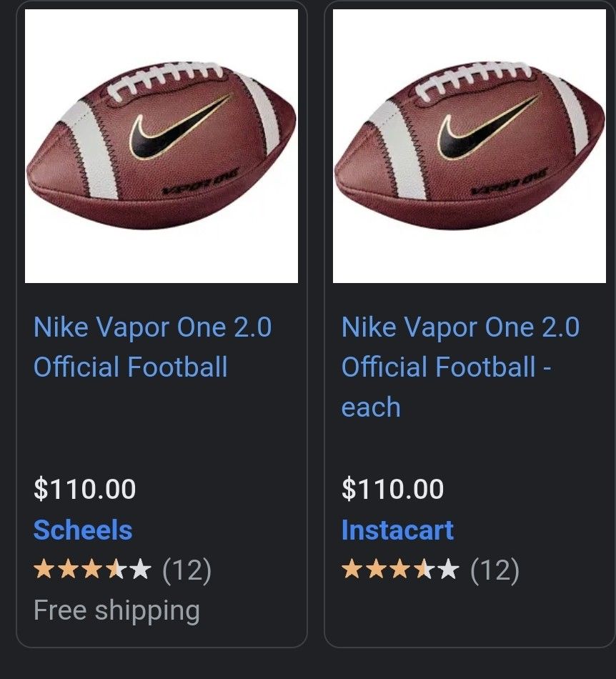Click the last empty star under Instacart
Image resolution: width=616 pixels, height=679 pixels.
[x=448, y=569]
